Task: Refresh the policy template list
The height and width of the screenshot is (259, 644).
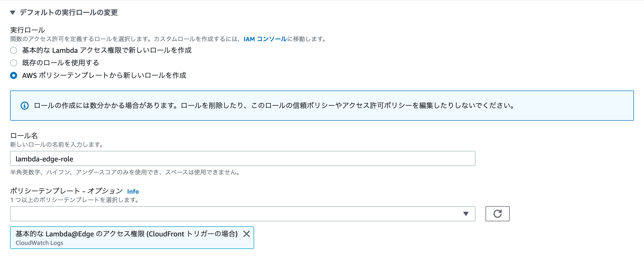Action: click(497, 214)
